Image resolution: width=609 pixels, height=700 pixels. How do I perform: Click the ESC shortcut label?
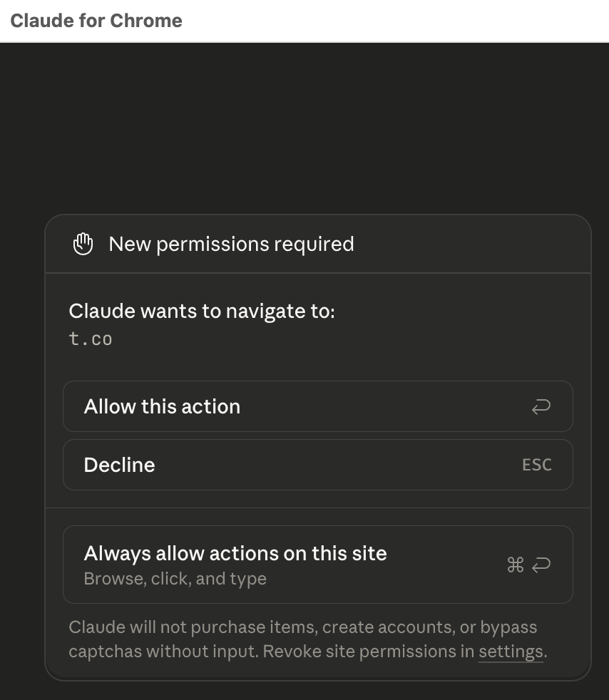click(536, 465)
